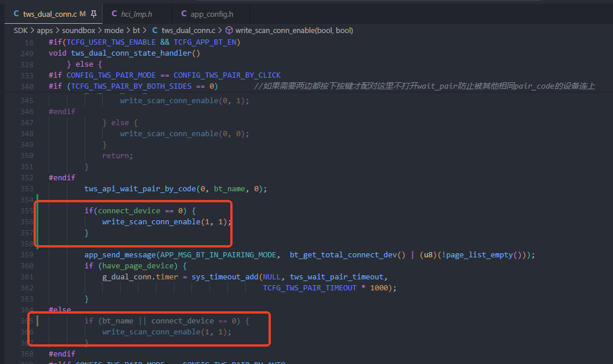Click the C file icon on hci_lmp.h tab
Viewport: 613px width, 364px height.
[114, 14]
